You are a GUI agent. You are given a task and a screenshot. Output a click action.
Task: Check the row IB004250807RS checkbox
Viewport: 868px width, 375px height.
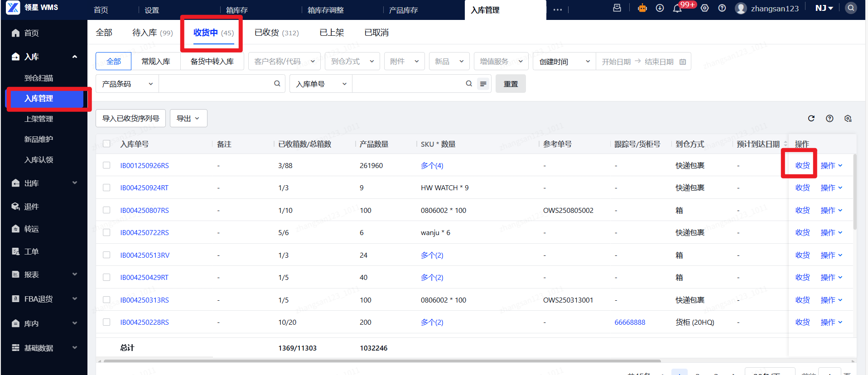pos(106,210)
